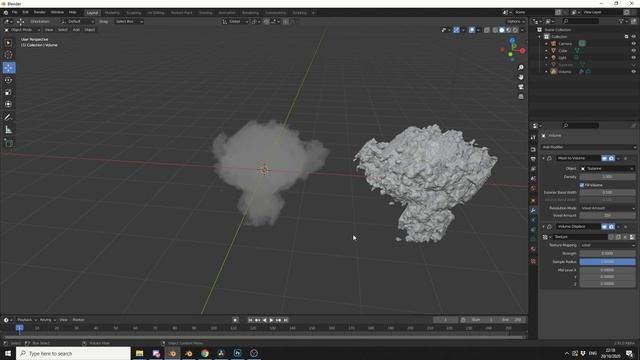
Task: Open the Material properties tab icon
Action: click(x=533, y=249)
